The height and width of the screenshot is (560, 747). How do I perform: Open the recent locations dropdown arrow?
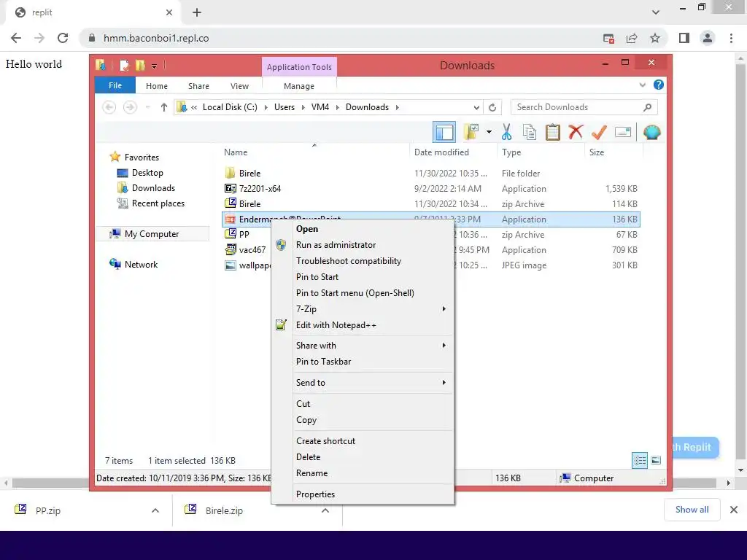pos(147,107)
